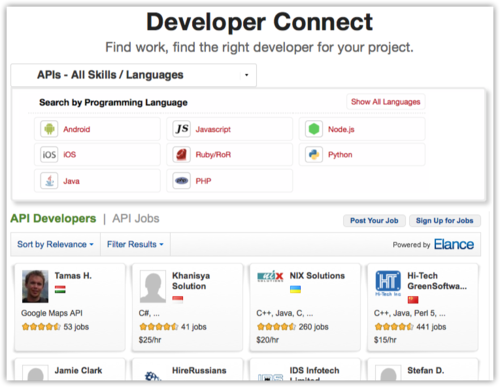Image resolution: width=500 pixels, height=387 pixels.
Task: Click the Java coffee cup icon
Action: click(x=49, y=181)
